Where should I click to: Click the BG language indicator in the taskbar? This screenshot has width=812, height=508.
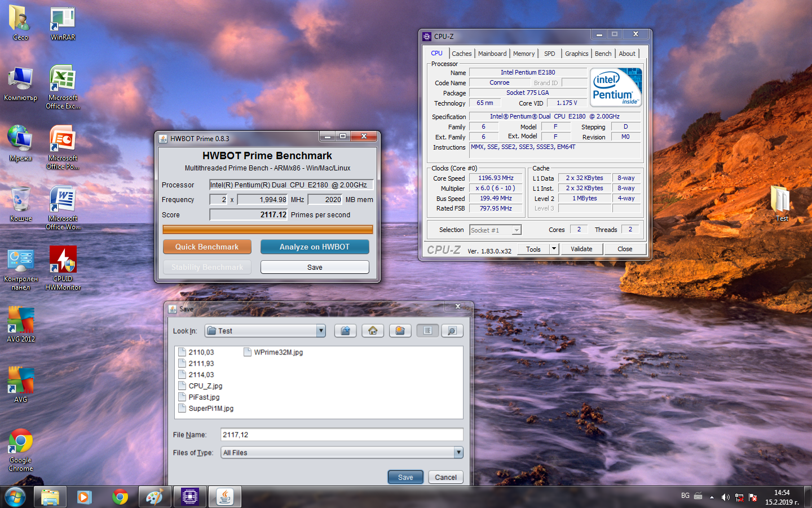(x=685, y=496)
